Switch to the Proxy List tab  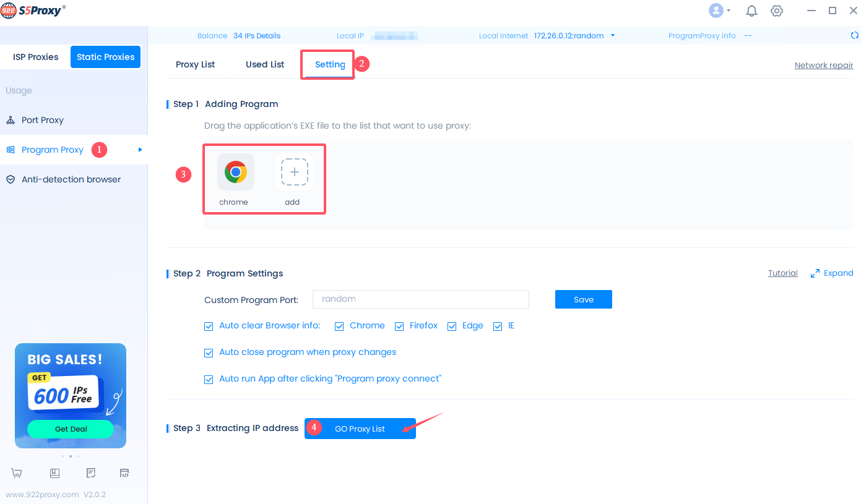(x=195, y=64)
